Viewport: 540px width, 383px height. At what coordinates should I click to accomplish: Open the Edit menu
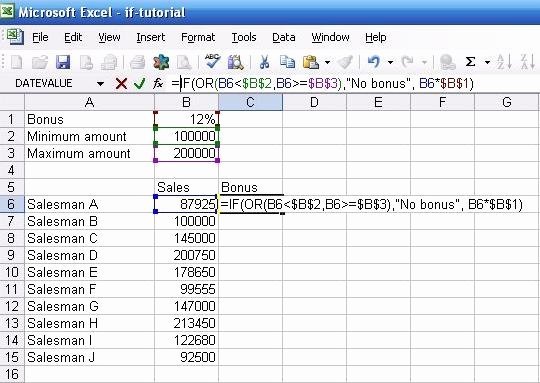[x=73, y=37]
